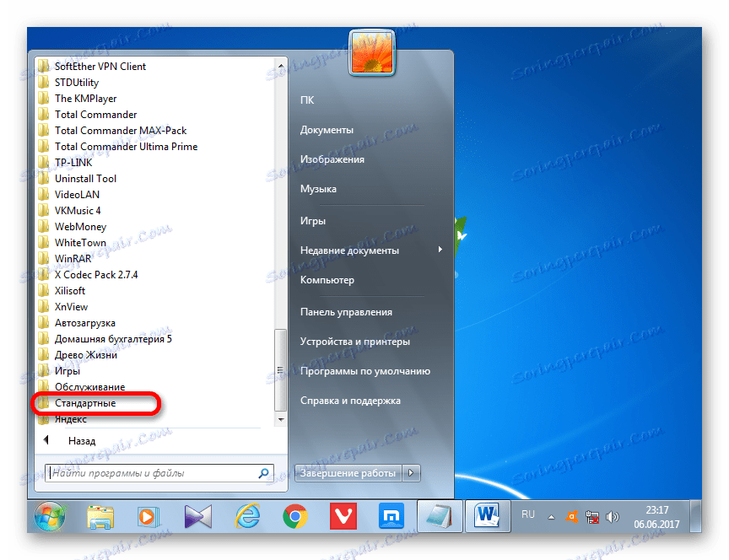Switch to the Microsoft Word taskbar window
This screenshot has width=729, height=560.
pos(487,516)
